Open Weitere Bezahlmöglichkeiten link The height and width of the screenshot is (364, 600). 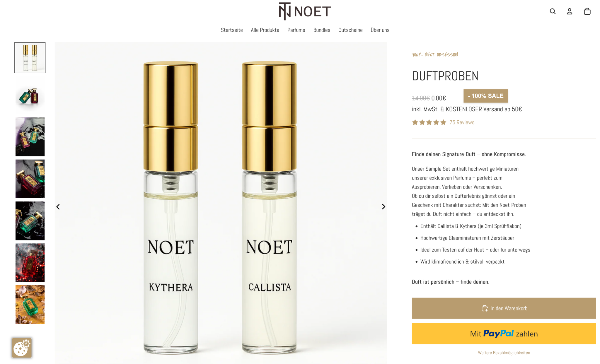[504, 353]
